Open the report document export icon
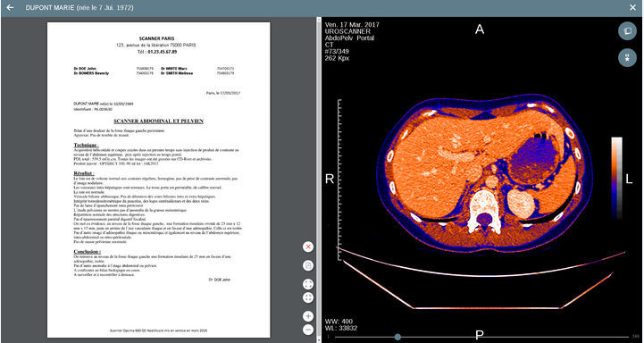The width and height of the screenshot is (644, 343). pyautogui.click(x=308, y=265)
